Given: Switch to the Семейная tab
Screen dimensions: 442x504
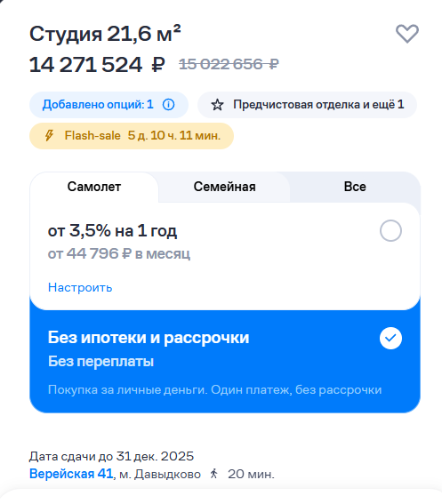Looking at the screenshot, I should pyautogui.click(x=224, y=187).
